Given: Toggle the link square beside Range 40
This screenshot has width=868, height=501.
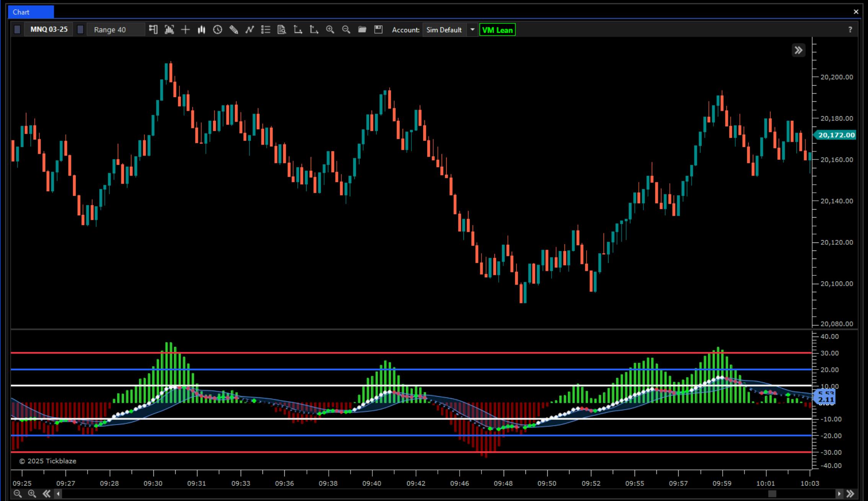Looking at the screenshot, I should point(80,30).
